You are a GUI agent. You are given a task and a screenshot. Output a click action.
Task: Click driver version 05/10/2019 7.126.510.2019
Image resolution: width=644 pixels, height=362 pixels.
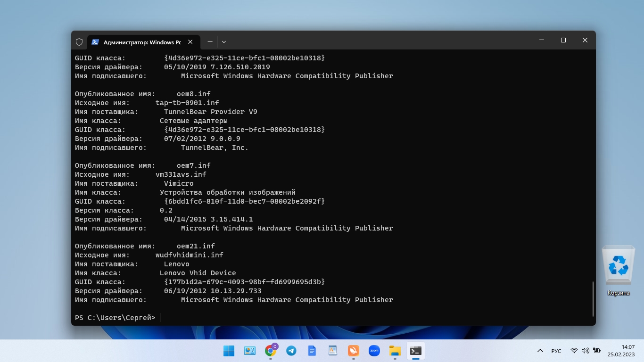point(217,67)
